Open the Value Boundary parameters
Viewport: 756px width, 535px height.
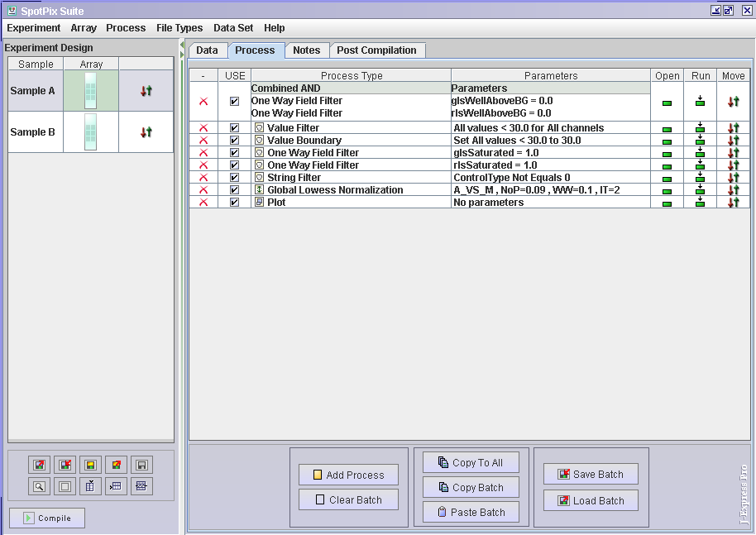tap(667, 141)
